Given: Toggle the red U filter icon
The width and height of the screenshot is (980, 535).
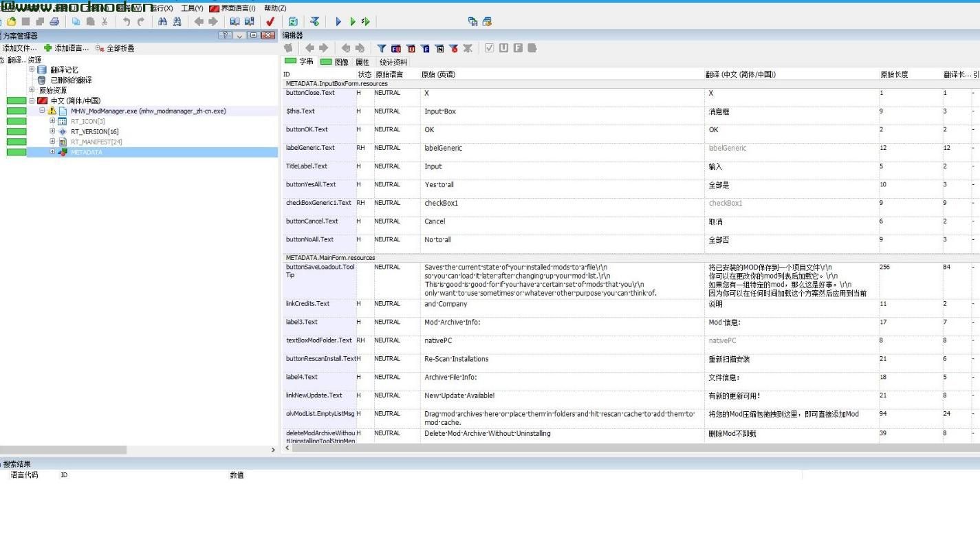Looking at the screenshot, I should pos(411,48).
